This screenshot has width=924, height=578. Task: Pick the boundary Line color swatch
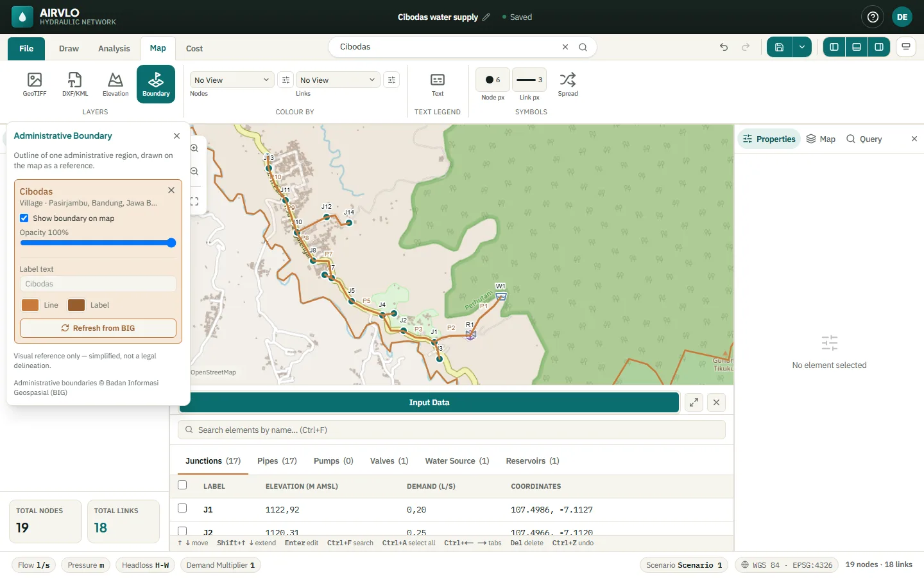(30, 305)
